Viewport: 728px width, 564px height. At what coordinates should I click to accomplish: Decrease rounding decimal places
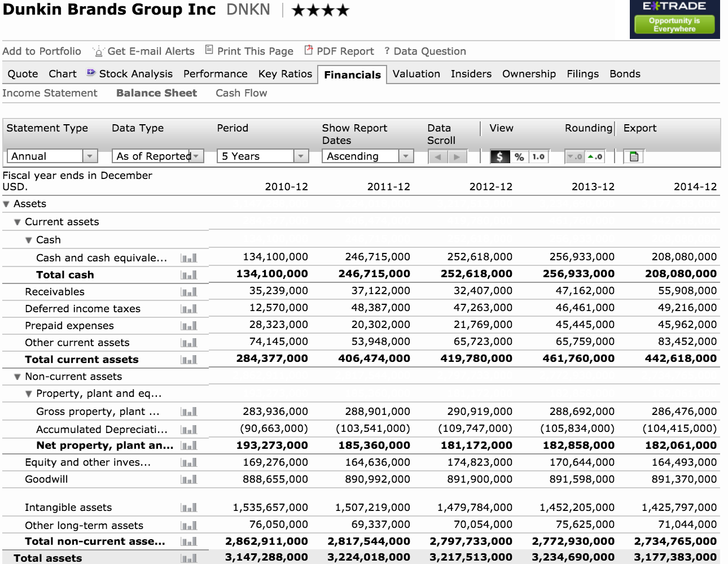[x=574, y=156]
